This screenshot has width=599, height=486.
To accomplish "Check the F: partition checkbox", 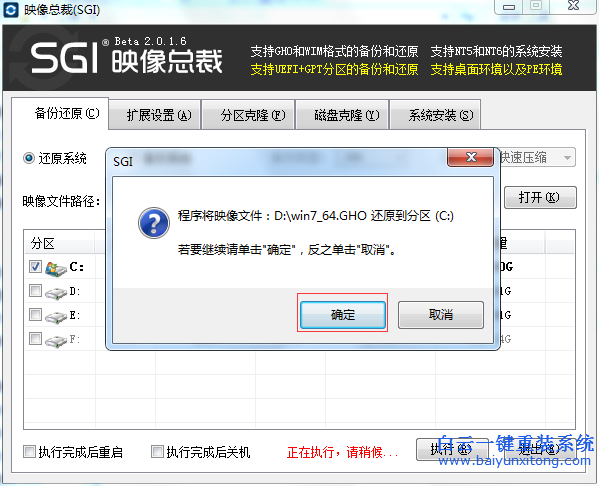I will [35, 339].
